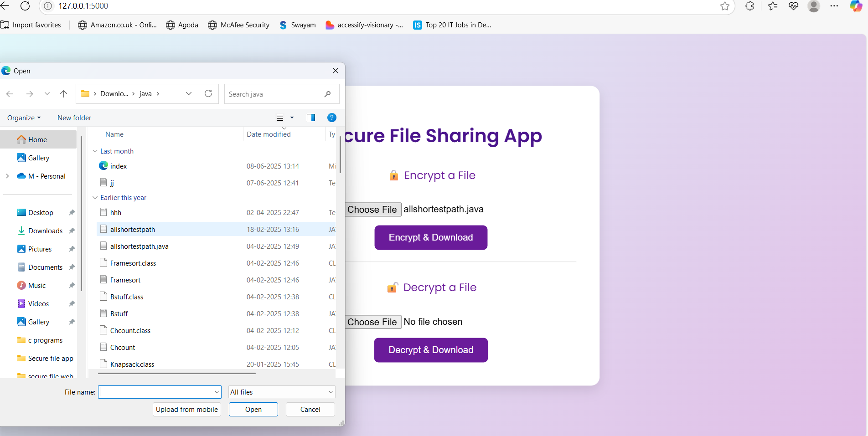Collapse the Last month group
This screenshot has height=436, width=868.
click(x=95, y=151)
